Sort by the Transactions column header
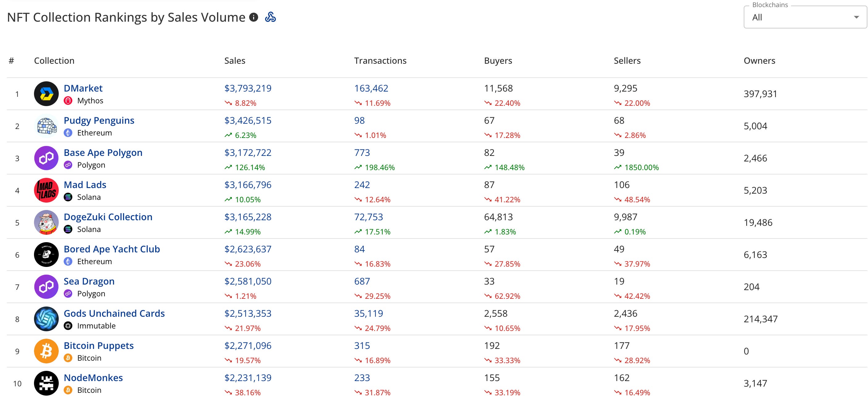Screen dimensions: 868x399 pos(380,61)
